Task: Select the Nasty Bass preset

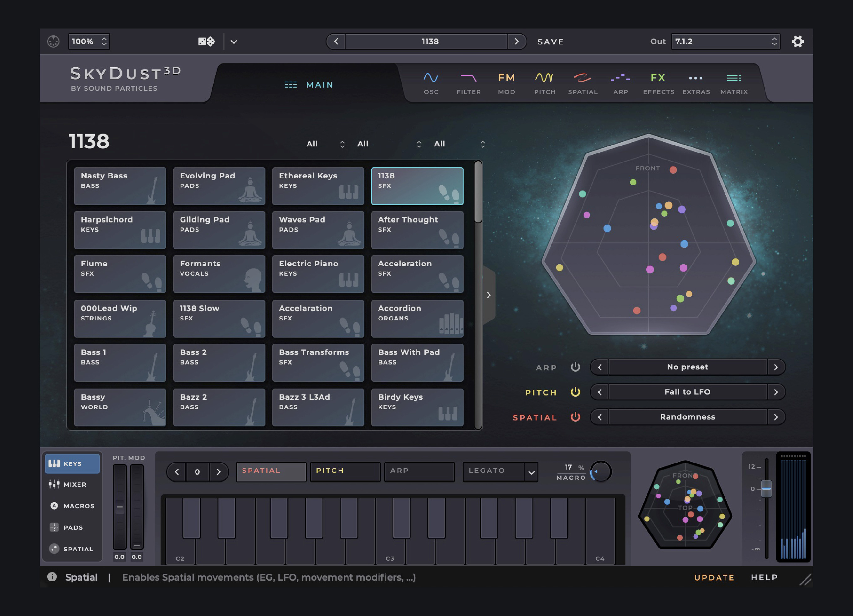Action: [120, 186]
